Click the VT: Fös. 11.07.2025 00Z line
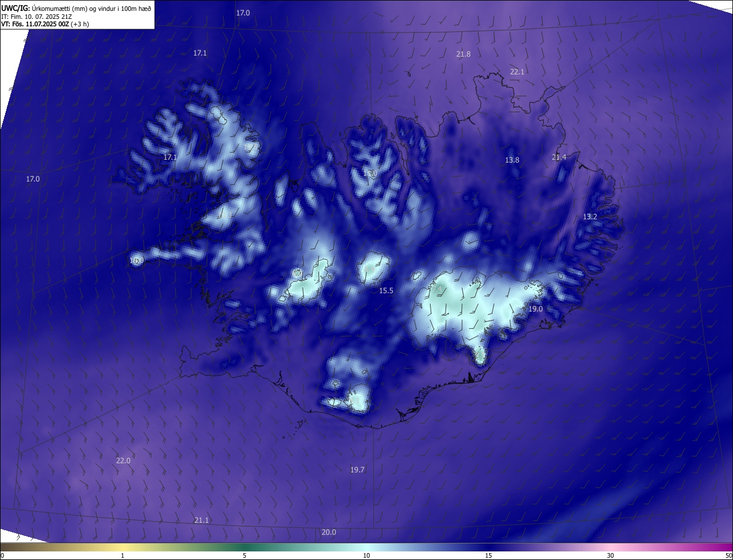The height and width of the screenshot is (560, 733). coord(45,24)
